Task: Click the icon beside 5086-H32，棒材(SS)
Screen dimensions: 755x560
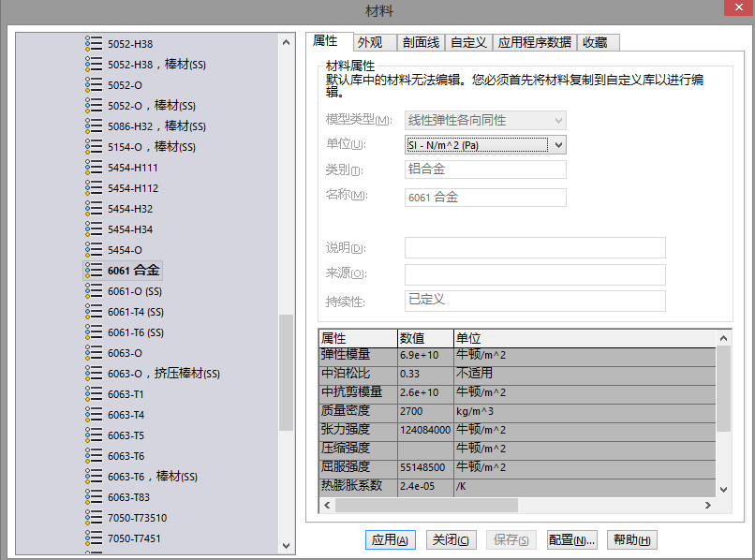Action: tap(94, 126)
